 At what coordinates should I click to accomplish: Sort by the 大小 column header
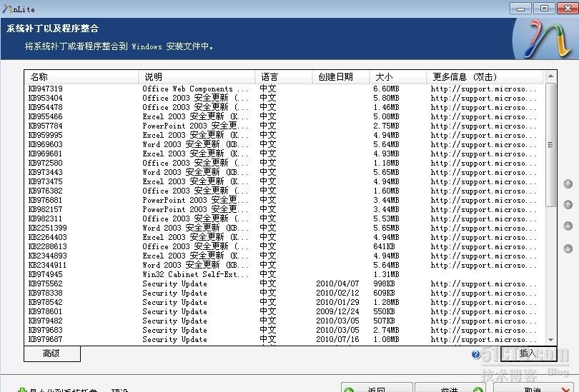[397, 77]
